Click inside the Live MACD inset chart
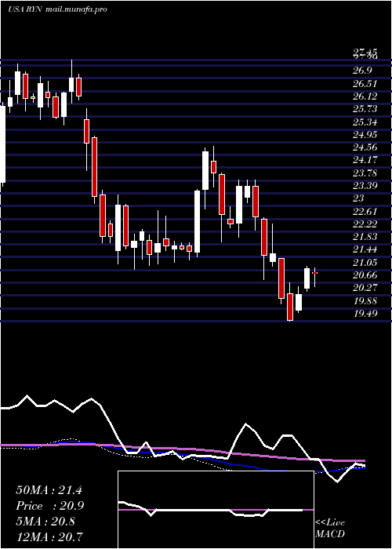The image size is (392, 549). click(x=216, y=510)
